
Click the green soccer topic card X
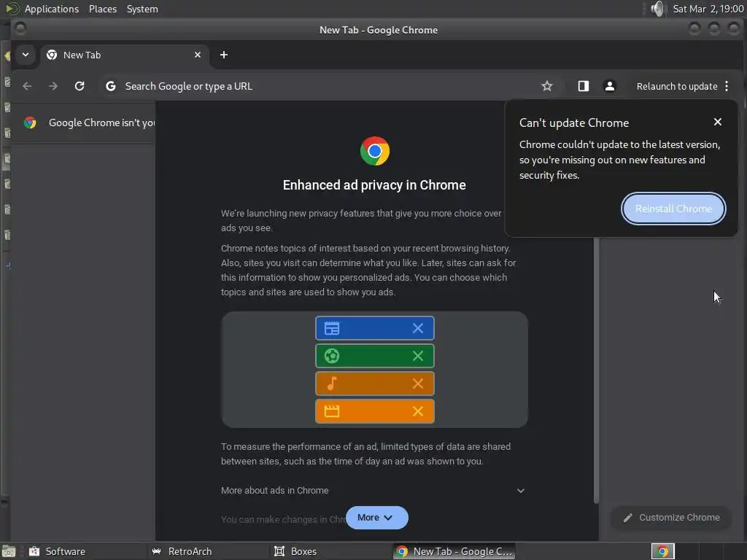coord(418,356)
